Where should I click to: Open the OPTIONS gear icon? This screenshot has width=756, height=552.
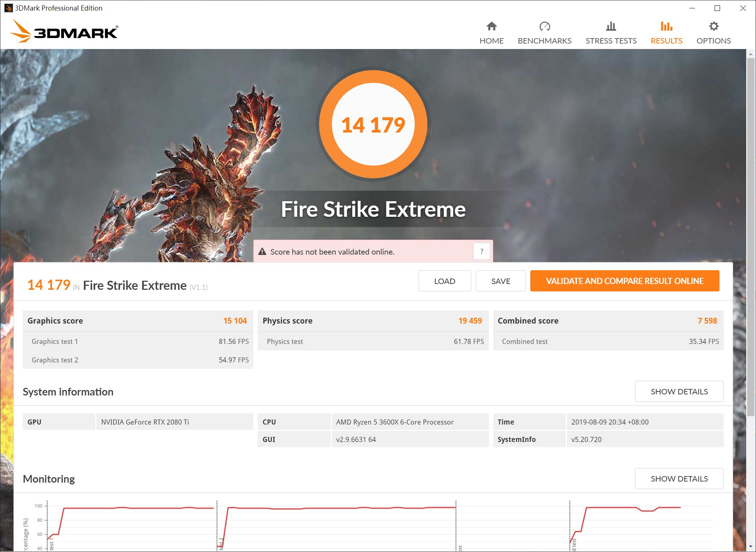pos(713,27)
